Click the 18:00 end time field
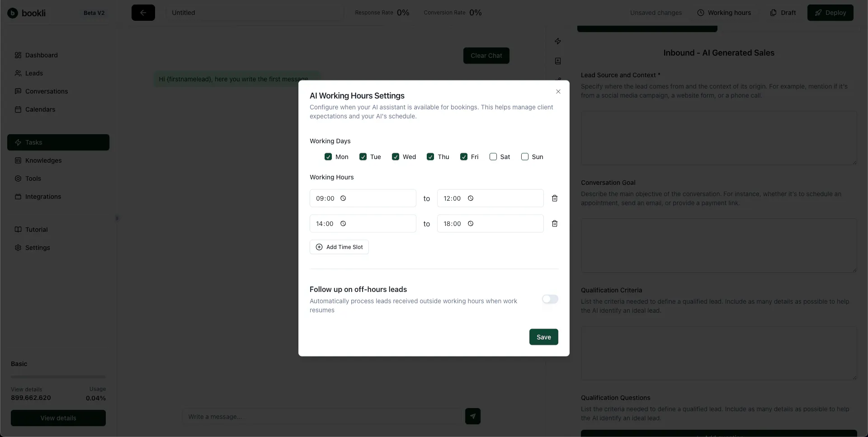 [x=490, y=224]
